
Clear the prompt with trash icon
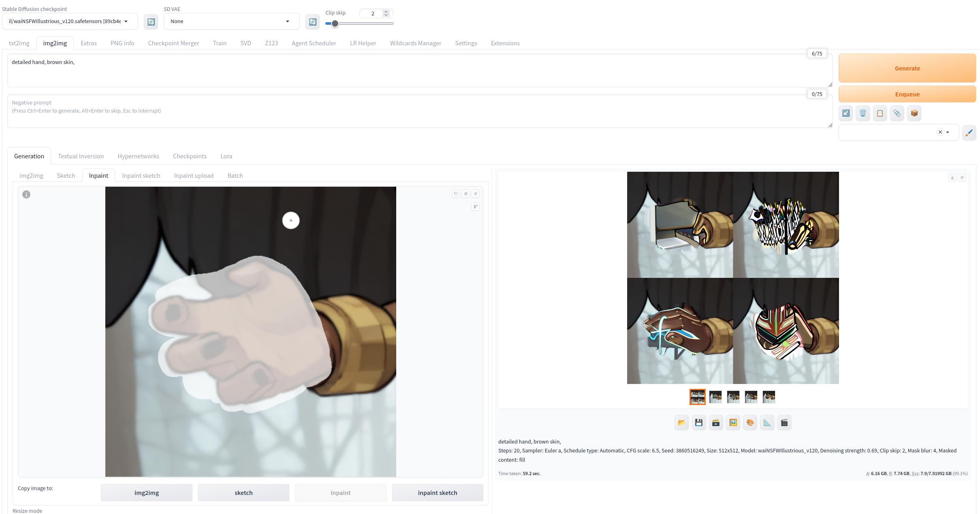click(863, 113)
